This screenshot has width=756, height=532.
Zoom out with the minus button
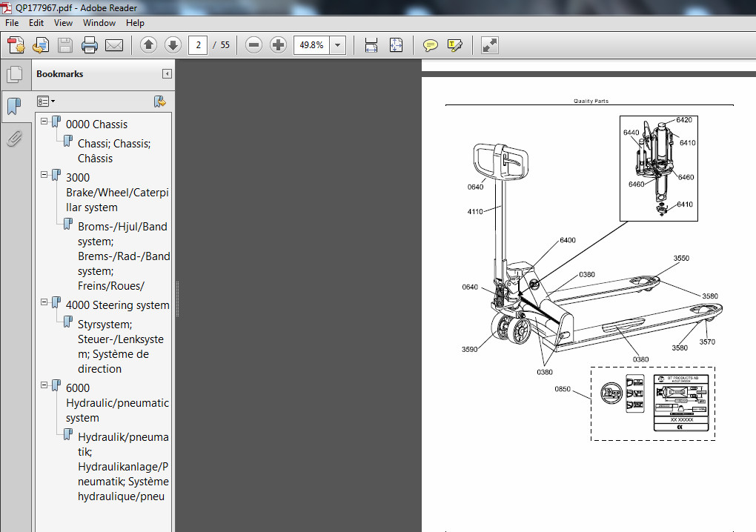coord(253,45)
